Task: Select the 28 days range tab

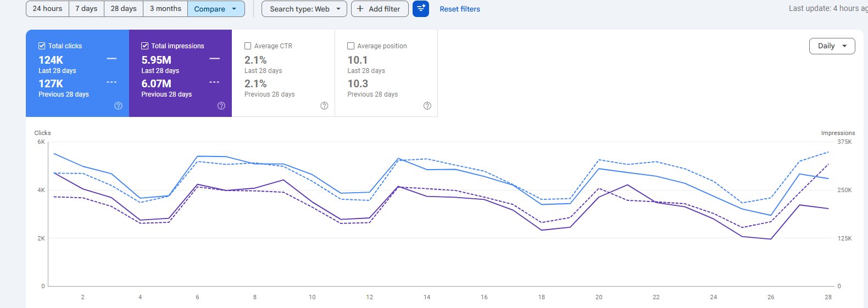Action: [124, 9]
